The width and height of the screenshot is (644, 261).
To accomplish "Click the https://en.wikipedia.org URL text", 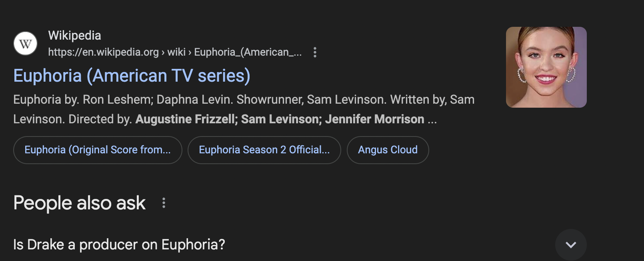I will [103, 52].
